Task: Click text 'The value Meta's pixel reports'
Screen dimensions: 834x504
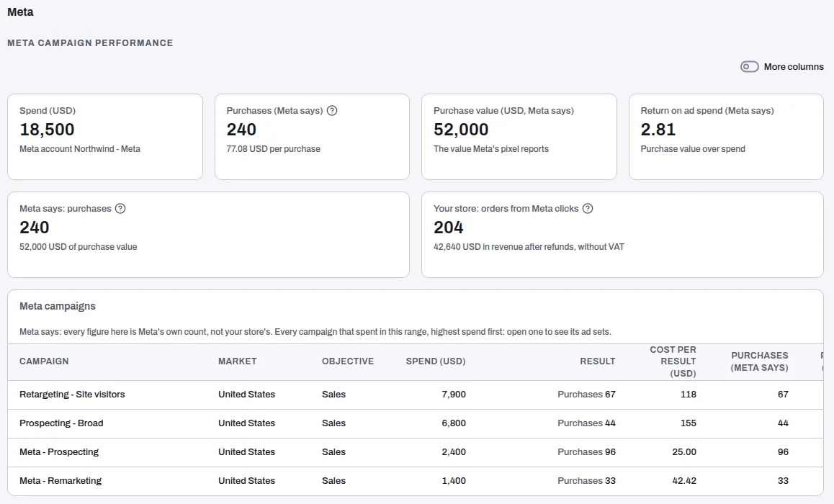Action: [491, 149]
